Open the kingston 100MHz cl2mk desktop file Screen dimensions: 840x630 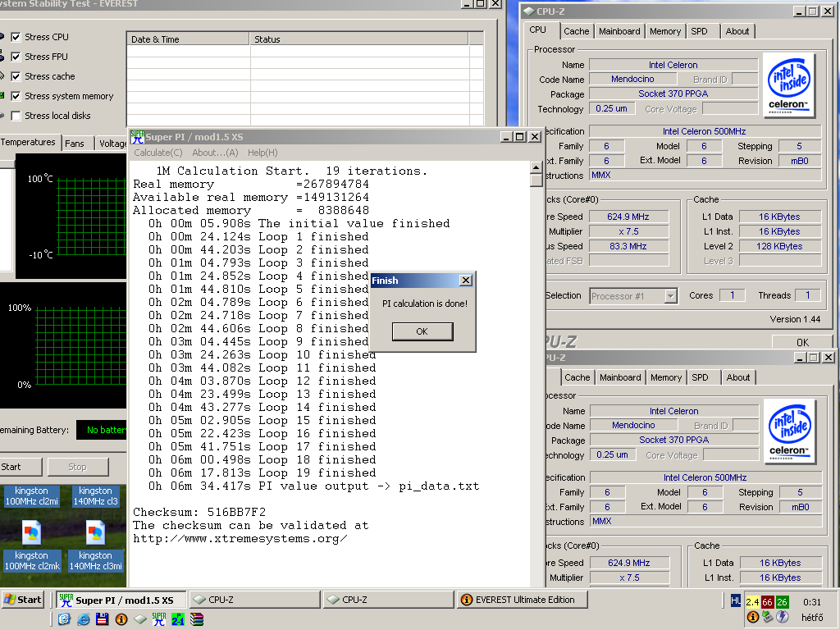click(32, 544)
